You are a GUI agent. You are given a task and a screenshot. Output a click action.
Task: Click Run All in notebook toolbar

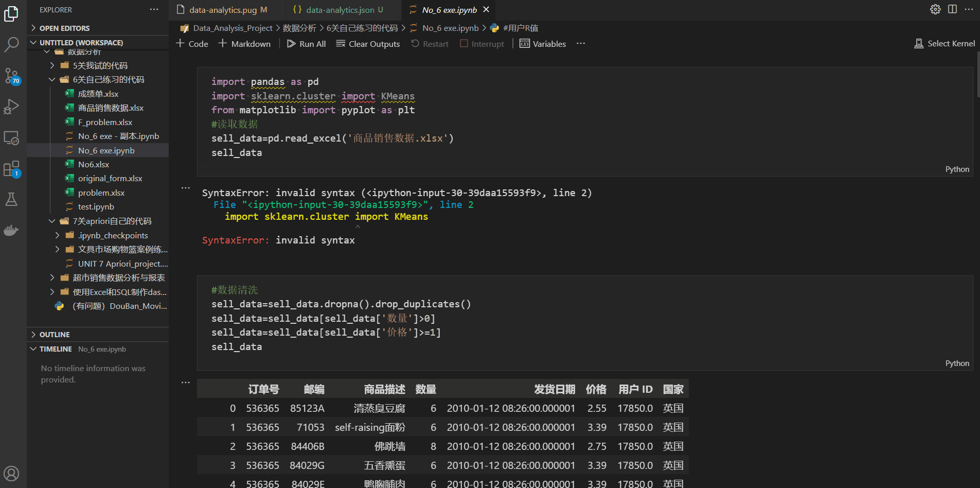(x=307, y=44)
